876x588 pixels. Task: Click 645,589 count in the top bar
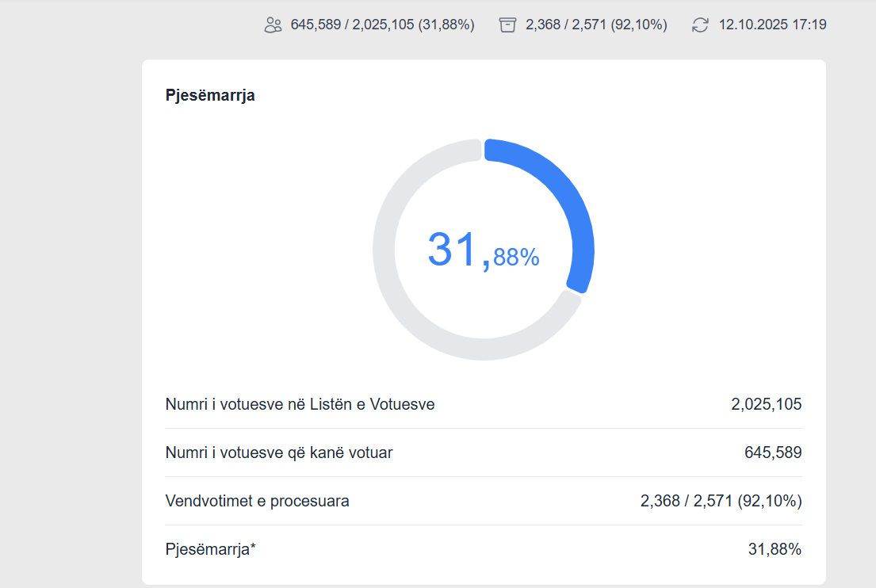316,25
